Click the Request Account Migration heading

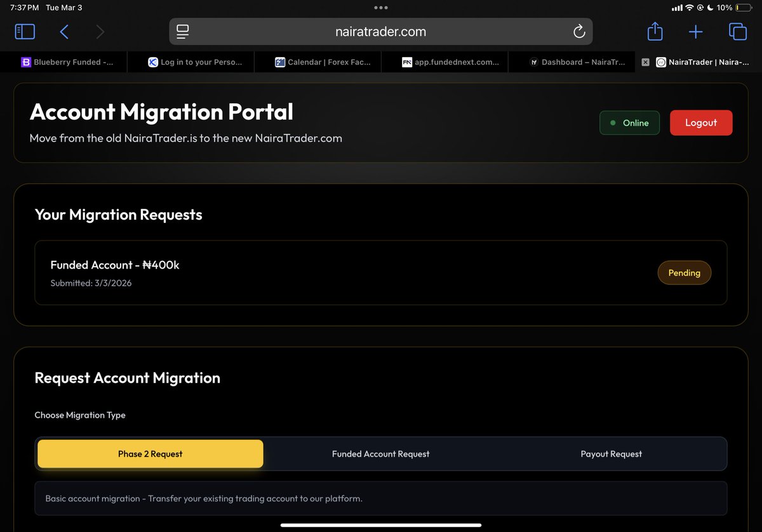coord(127,378)
